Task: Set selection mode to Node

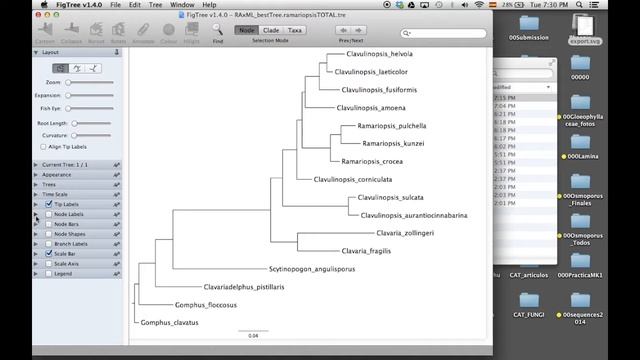Action: 247,30
